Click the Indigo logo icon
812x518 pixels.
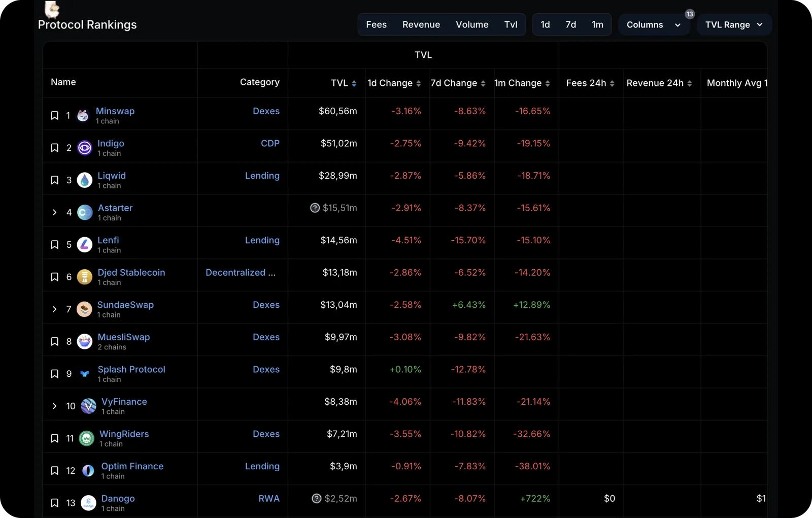[85, 148]
